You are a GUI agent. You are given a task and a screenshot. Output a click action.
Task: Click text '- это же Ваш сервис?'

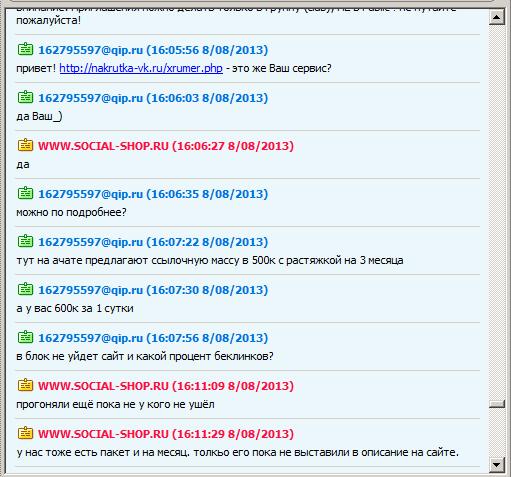[x=279, y=68]
